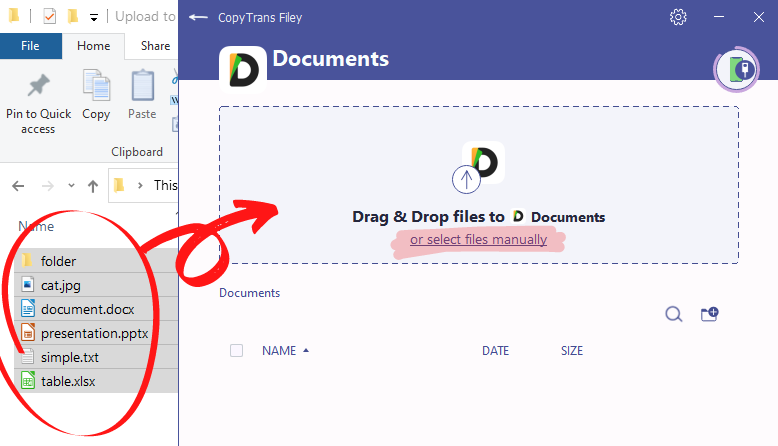Click Documents breadcrumb link
The height and width of the screenshot is (446, 778).
pos(250,293)
